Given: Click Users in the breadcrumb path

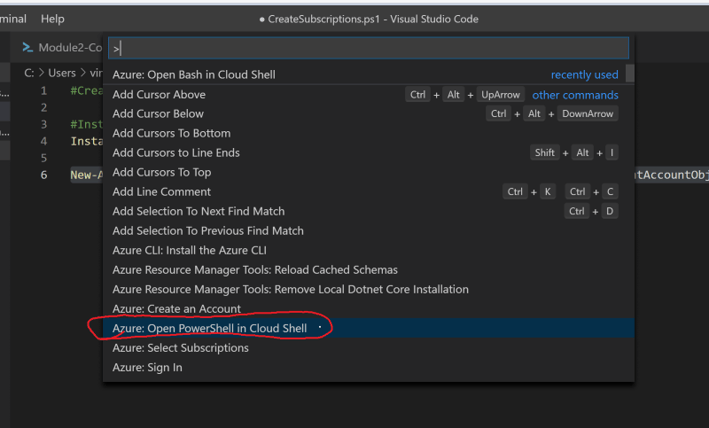Looking at the screenshot, I should pyautogui.click(x=63, y=72).
